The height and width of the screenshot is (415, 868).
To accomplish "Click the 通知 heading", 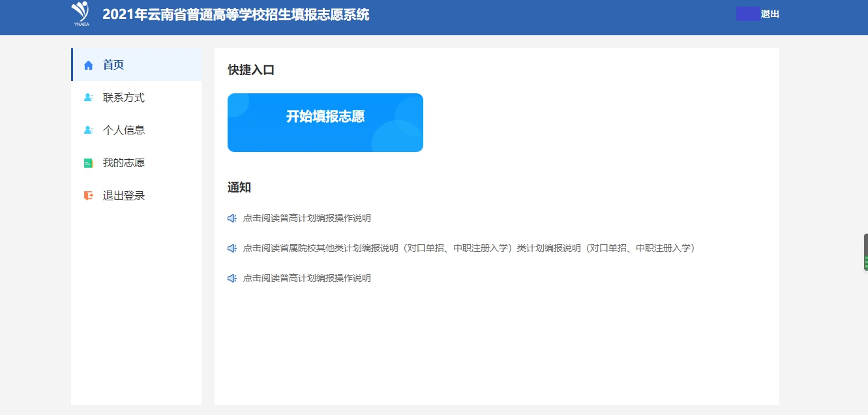I will coord(239,188).
